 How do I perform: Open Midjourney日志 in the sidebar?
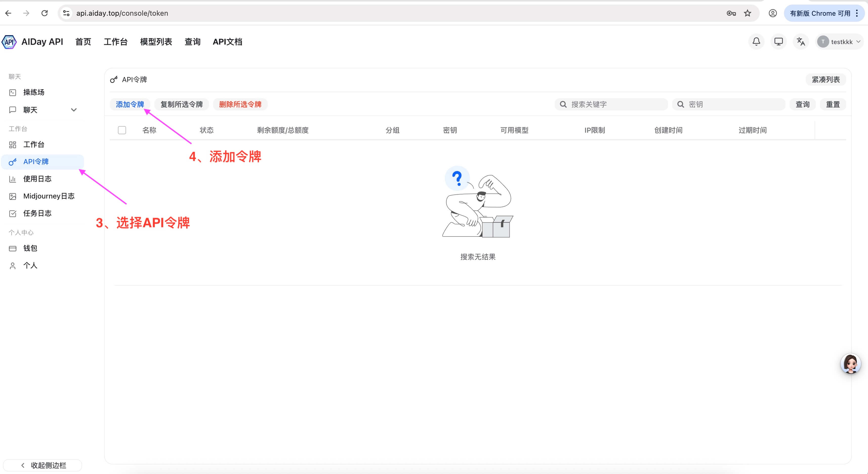point(49,196)
